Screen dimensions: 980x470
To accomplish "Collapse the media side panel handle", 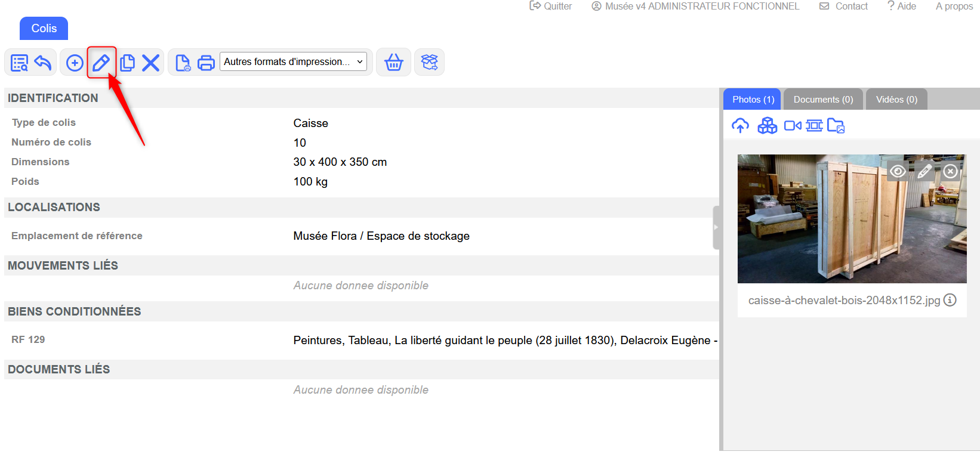I will (x=716, y=227).
